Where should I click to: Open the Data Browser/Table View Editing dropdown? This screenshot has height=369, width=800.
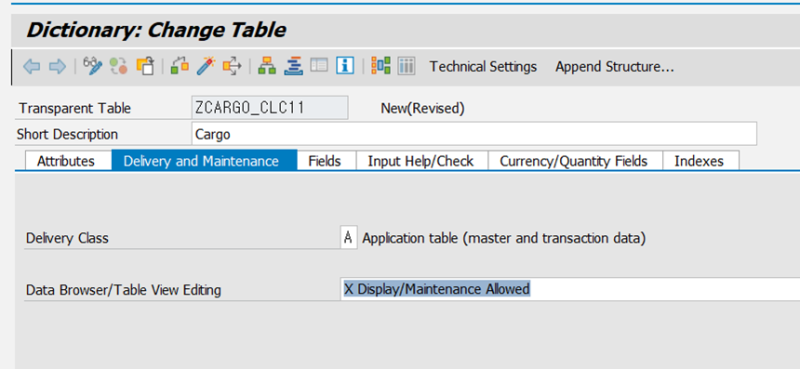570,289
